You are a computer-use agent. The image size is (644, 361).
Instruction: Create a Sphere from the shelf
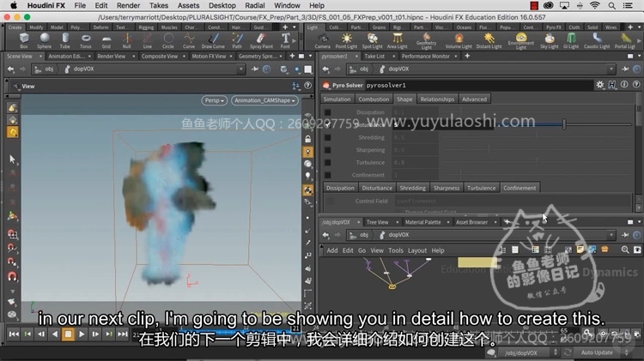(x=45, y=41)
